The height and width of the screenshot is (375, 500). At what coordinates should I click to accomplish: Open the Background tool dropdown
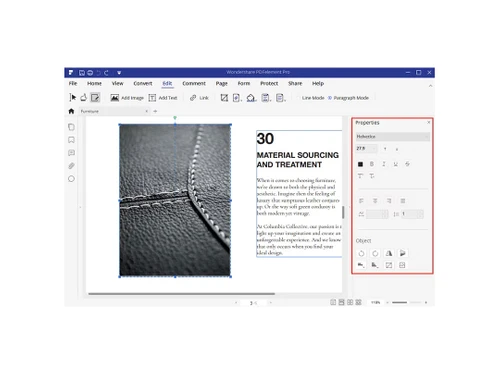(251, 98)
